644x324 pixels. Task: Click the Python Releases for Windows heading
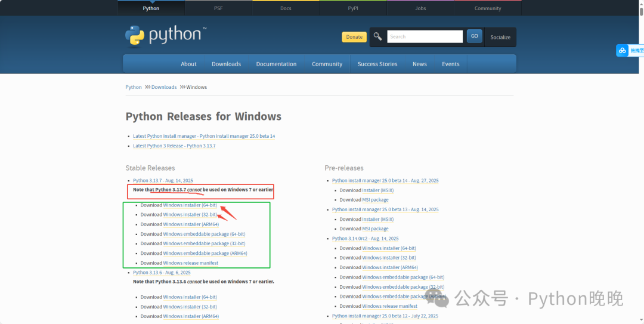pos(203,116)
